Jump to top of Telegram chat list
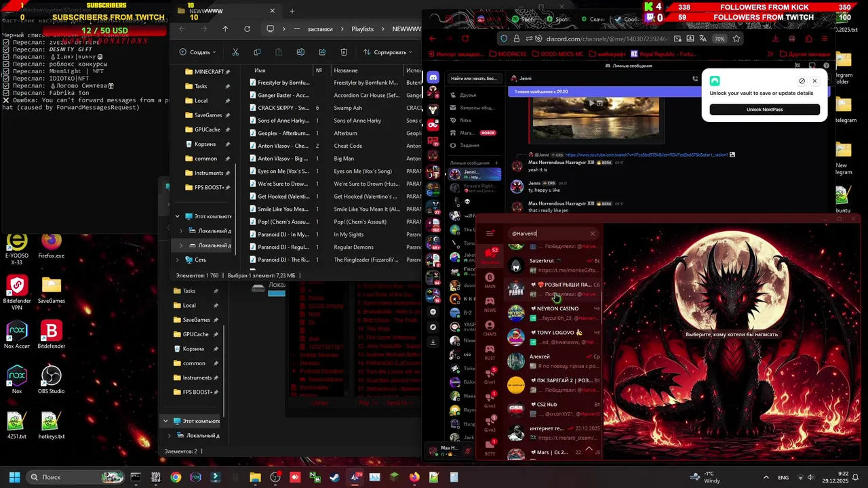The height and width of the screenshot is (488, 868). pyautogui.click(x=589, y=449)
